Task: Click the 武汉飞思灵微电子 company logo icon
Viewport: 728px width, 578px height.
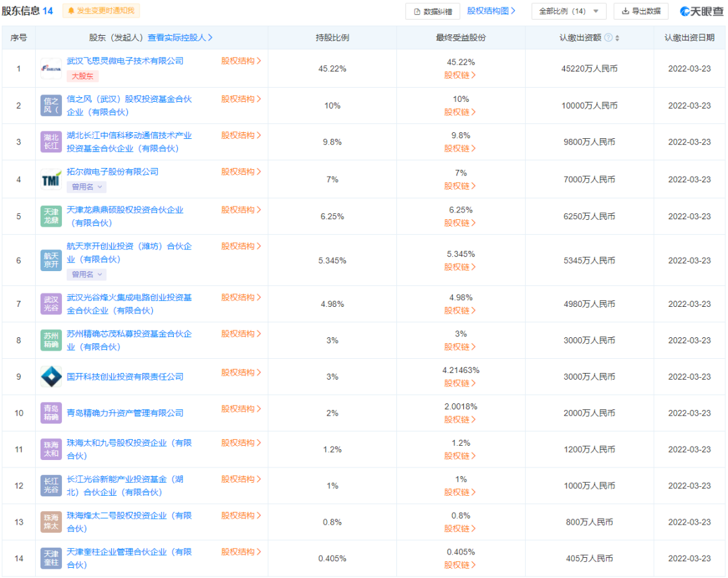Action: pos(51,69)
